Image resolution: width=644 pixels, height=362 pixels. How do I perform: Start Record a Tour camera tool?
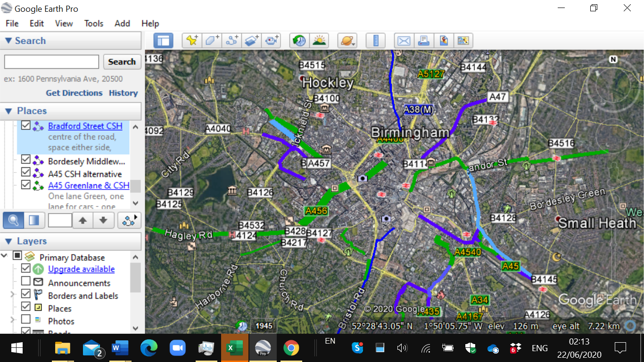[271, 41]
